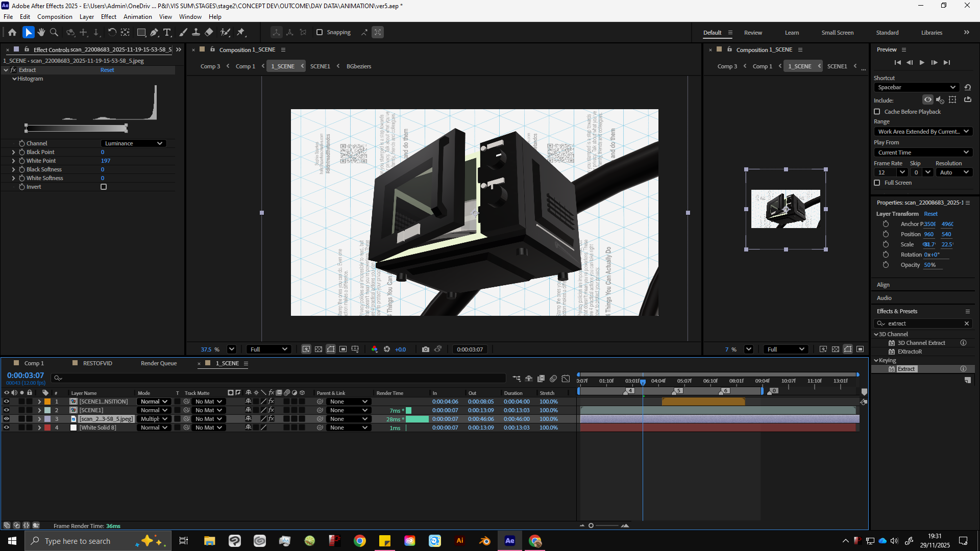Click the Motion Blur enable icon in timeline
Image resolution: width=980 pixels, height=551 pixels.
tap(553, 379)
